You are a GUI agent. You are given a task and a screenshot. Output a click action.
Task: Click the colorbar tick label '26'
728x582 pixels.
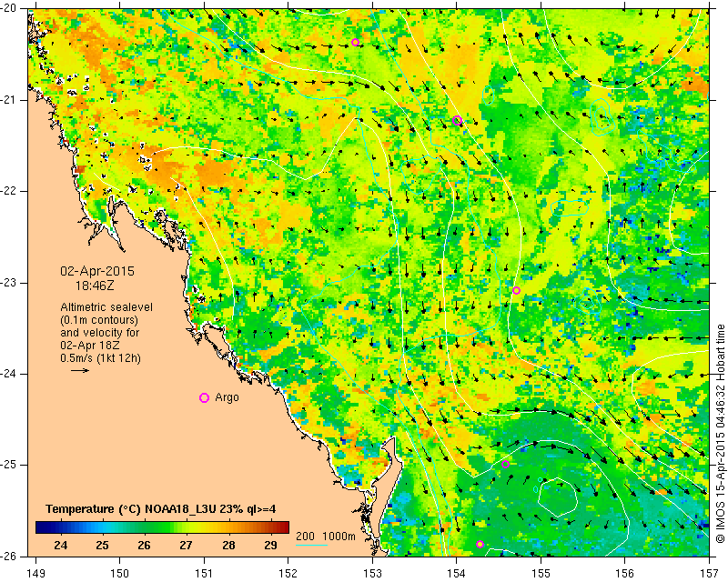[x=144, y=546]
